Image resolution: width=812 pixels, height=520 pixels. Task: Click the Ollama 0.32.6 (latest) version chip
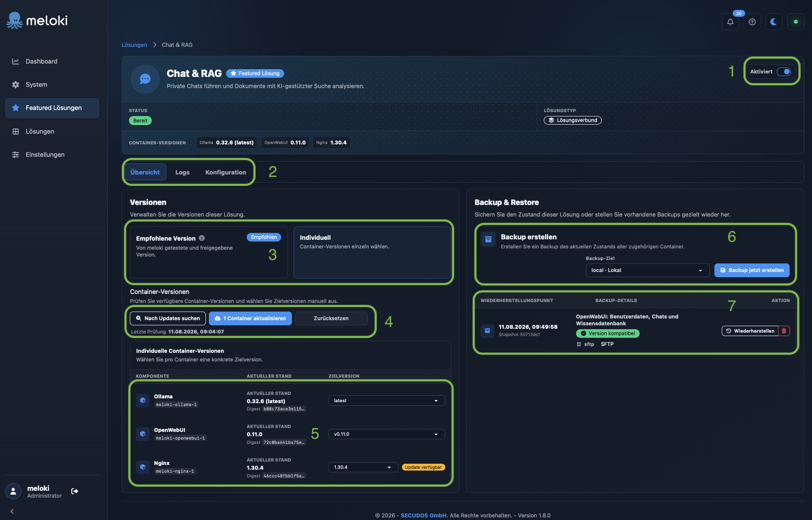point(227,143)
